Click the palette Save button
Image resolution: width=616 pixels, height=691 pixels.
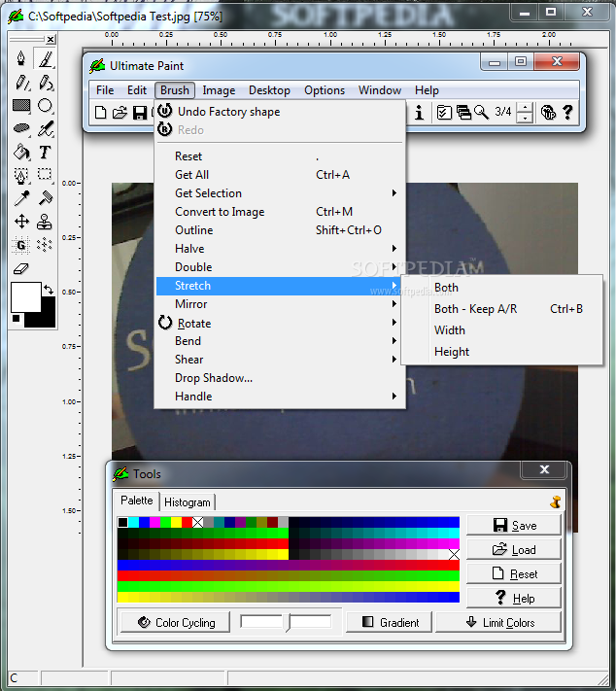point(514,526)
